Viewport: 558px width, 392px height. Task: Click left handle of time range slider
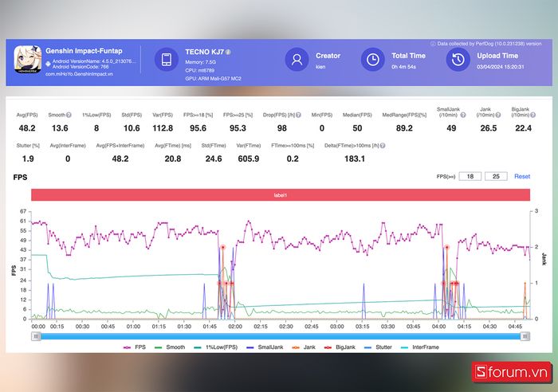click(36, 336)
